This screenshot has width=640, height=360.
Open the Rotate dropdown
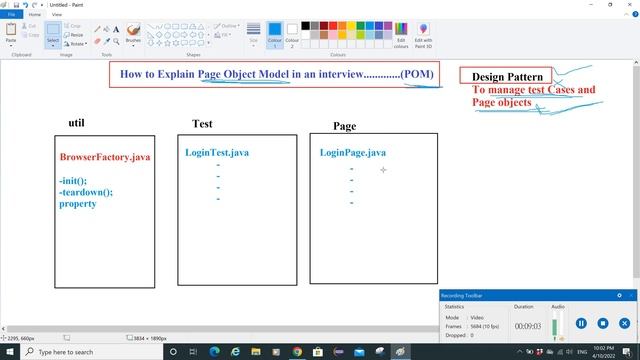tap(76, 44)
